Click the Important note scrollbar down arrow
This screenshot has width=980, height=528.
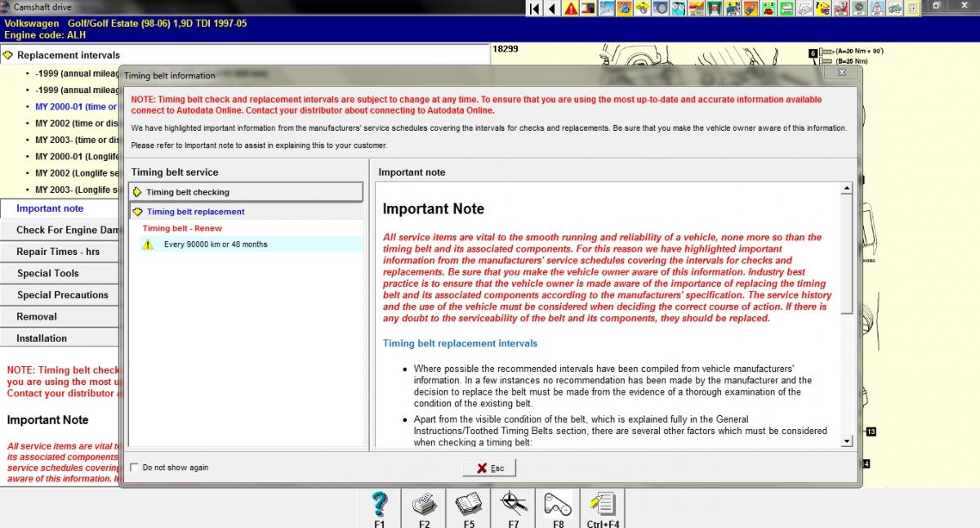[x=846, y=441]
